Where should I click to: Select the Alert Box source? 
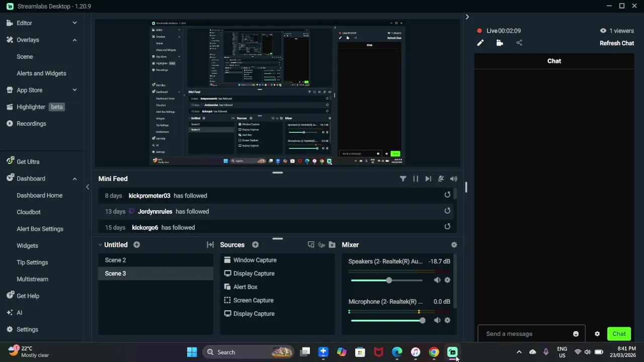(x=277, y=287)
